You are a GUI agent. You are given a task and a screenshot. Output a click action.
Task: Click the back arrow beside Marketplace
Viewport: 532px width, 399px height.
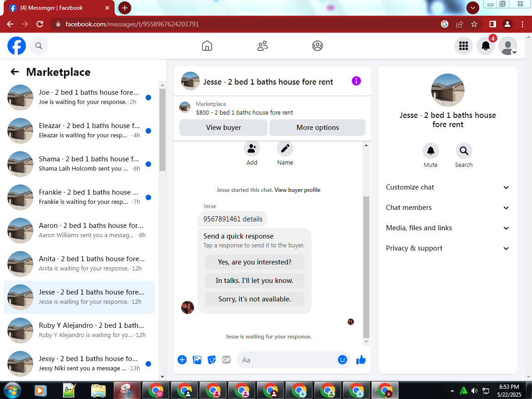15,72
